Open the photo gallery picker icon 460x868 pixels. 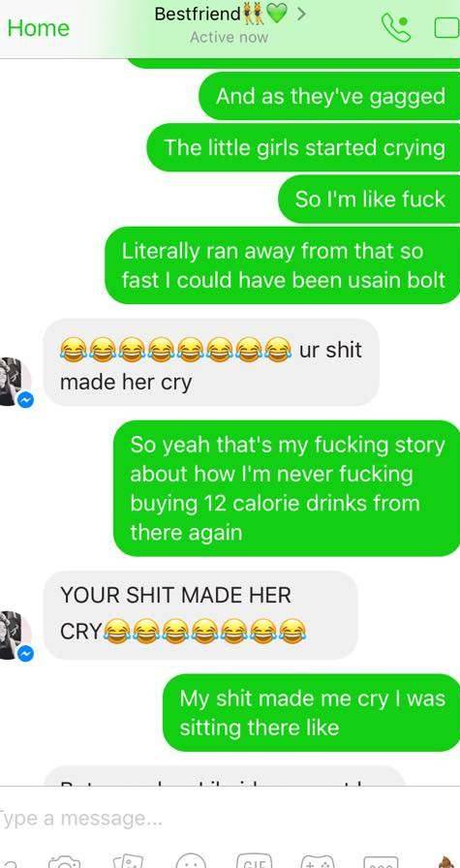[x=128, y=862]
